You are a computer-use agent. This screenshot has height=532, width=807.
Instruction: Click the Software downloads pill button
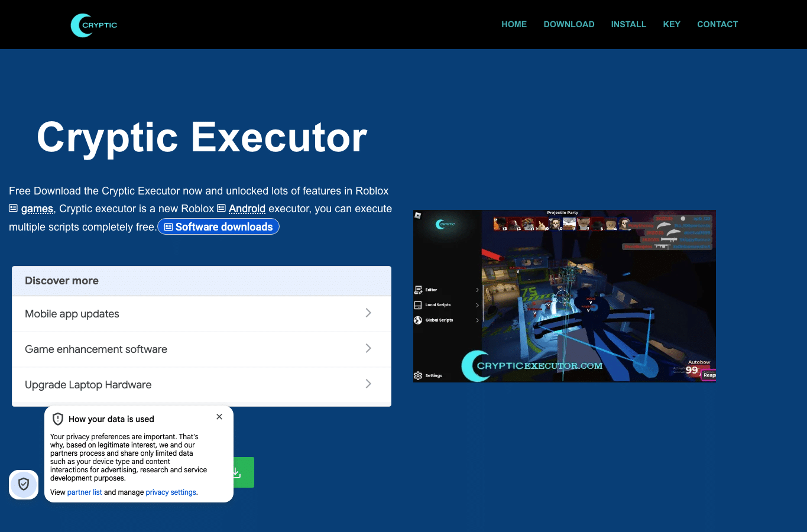click(218, 226)
